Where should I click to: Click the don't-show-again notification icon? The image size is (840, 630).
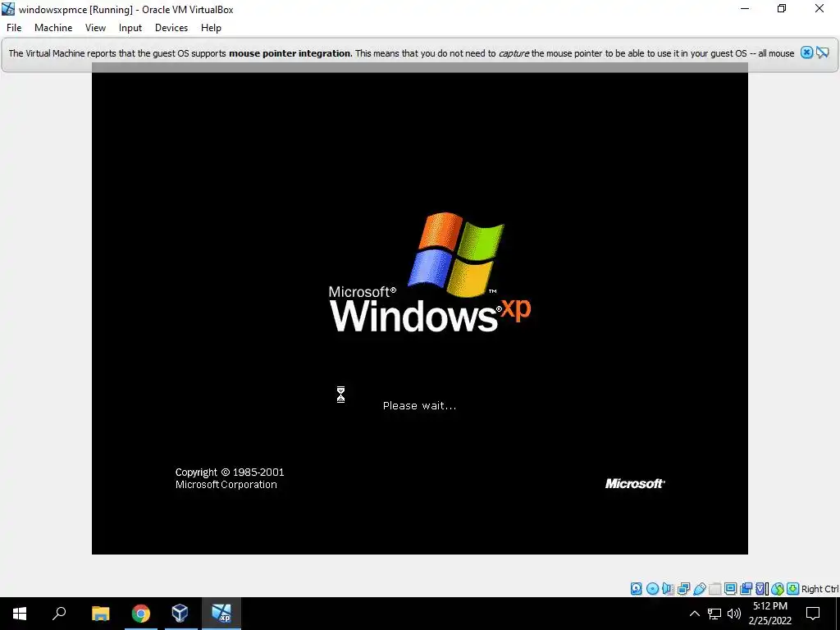click(x=822, y=52)
